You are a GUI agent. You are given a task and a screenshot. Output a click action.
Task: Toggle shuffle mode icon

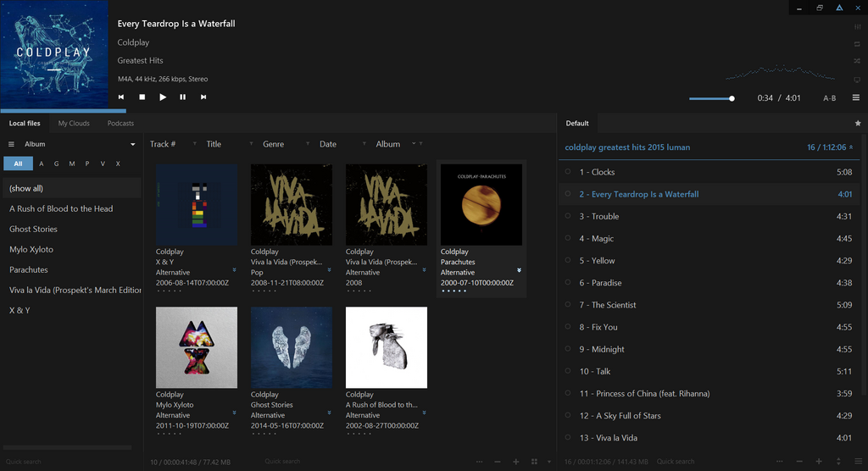pyautogui.click(x=858, y=61)
